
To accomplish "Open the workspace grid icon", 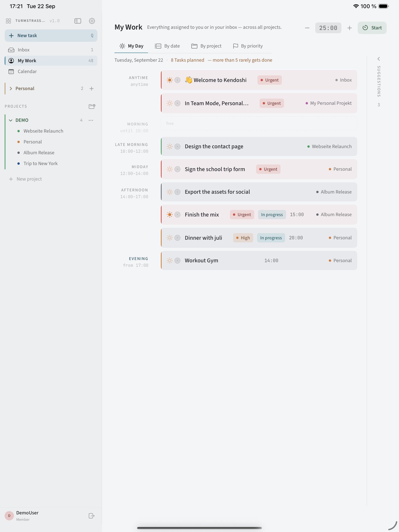I will [8, 21].
